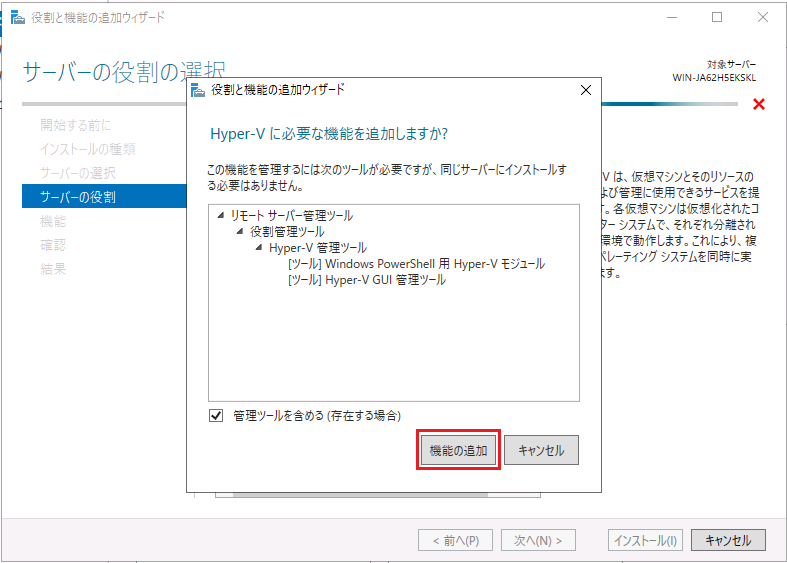
Task: Click the 機能の追加 button
Action: (x=458, y=450)
